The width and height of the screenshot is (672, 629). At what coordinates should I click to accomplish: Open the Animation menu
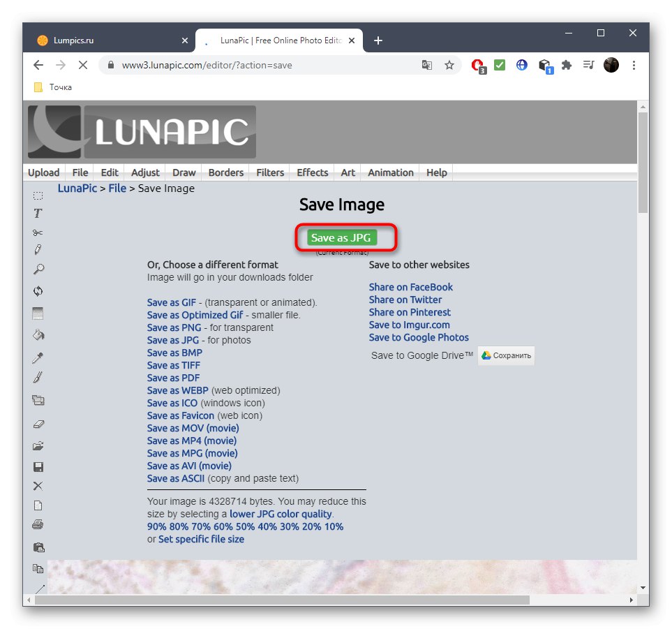click(x=389, y=172)
